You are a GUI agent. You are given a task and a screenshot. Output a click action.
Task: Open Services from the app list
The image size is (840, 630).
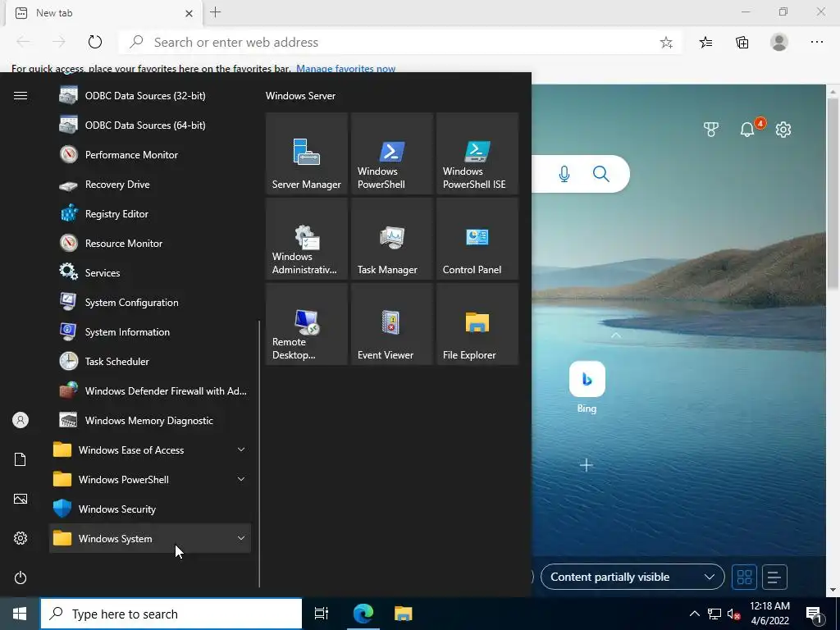click(150, 272)
